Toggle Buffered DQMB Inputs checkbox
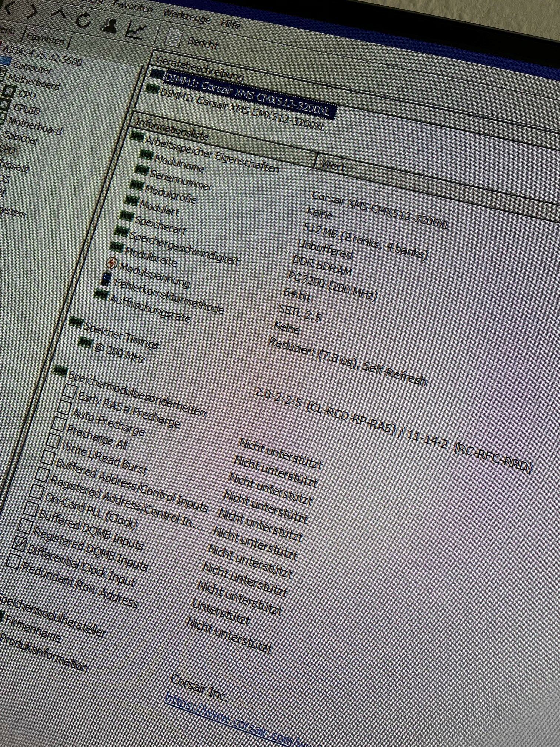The image size is (560, 747). pos(30,509)
